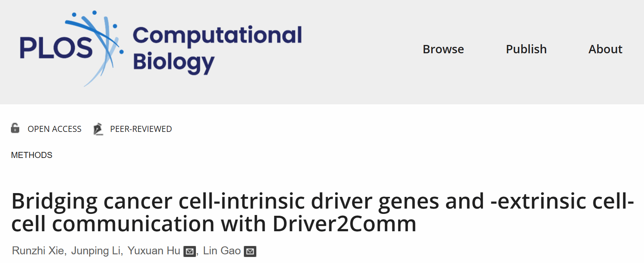Click the peer-reviewed pen icon
The width and height of the screenshot is (644, 263).
click(x=98, y=129)
